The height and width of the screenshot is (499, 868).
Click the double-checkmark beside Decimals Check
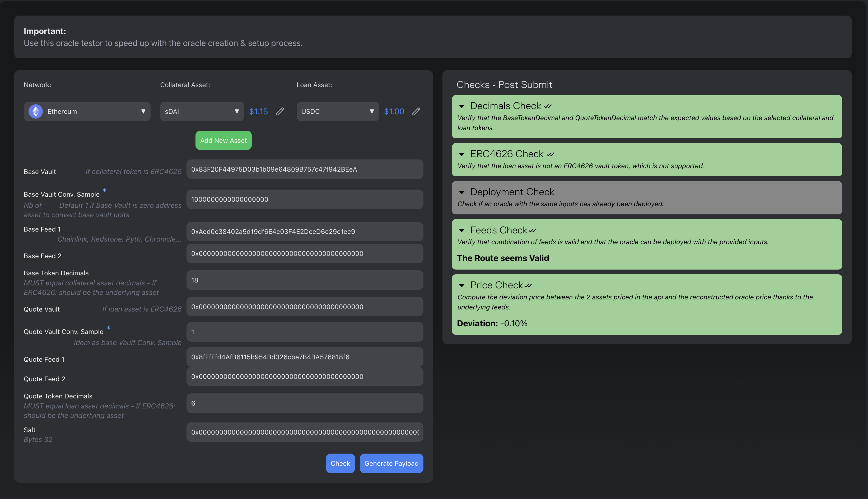[x=548, y=106]
